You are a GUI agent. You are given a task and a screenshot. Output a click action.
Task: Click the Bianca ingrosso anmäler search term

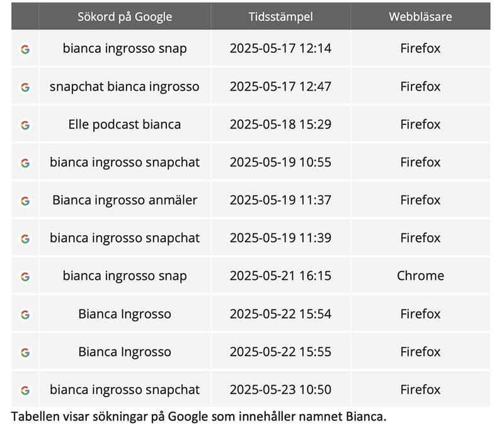125,200
